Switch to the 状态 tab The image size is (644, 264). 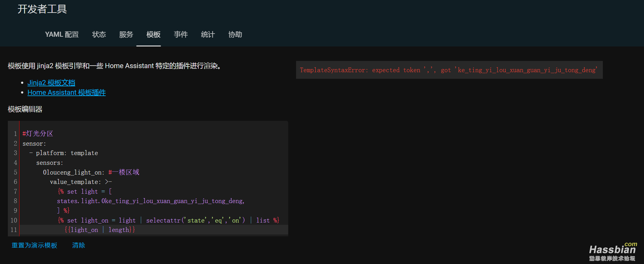[x=99, y=35]
